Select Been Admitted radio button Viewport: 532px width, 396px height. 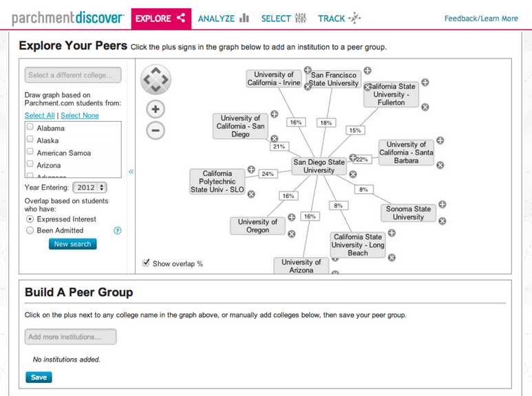(30, 230)
